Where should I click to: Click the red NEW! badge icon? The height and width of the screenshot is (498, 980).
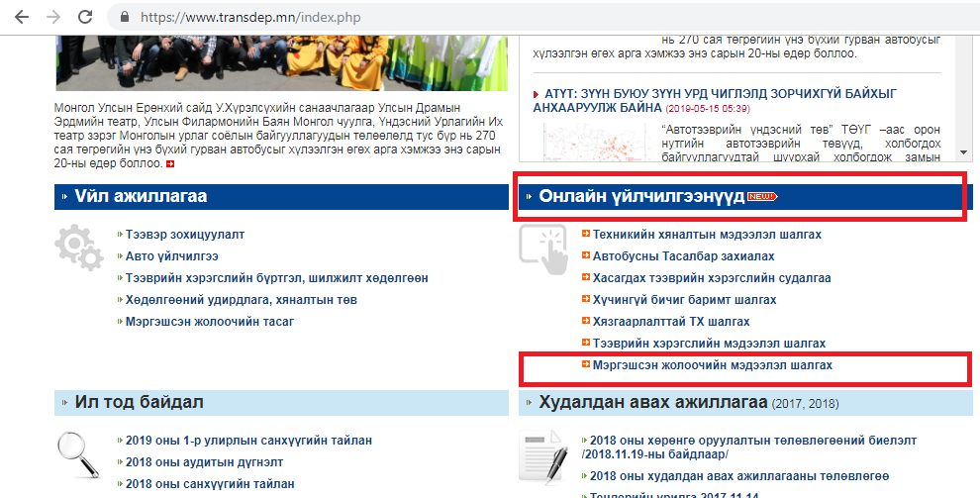pos(762,196)
